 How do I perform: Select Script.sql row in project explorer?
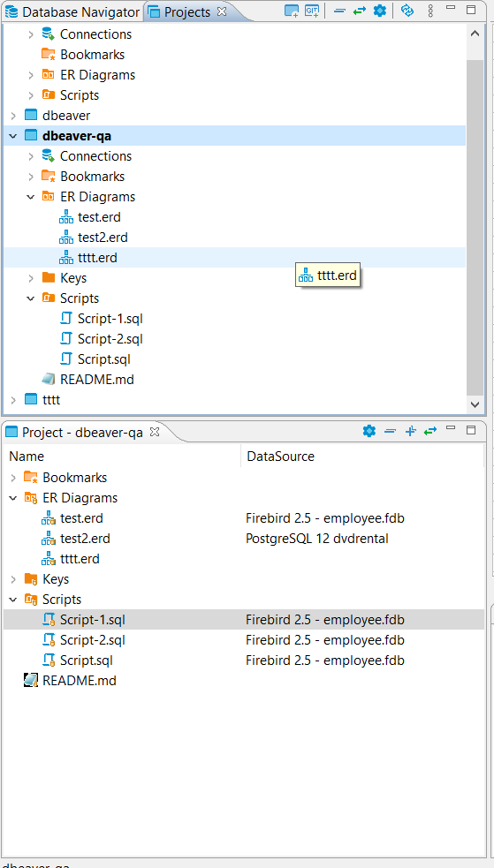pos(244,660)
